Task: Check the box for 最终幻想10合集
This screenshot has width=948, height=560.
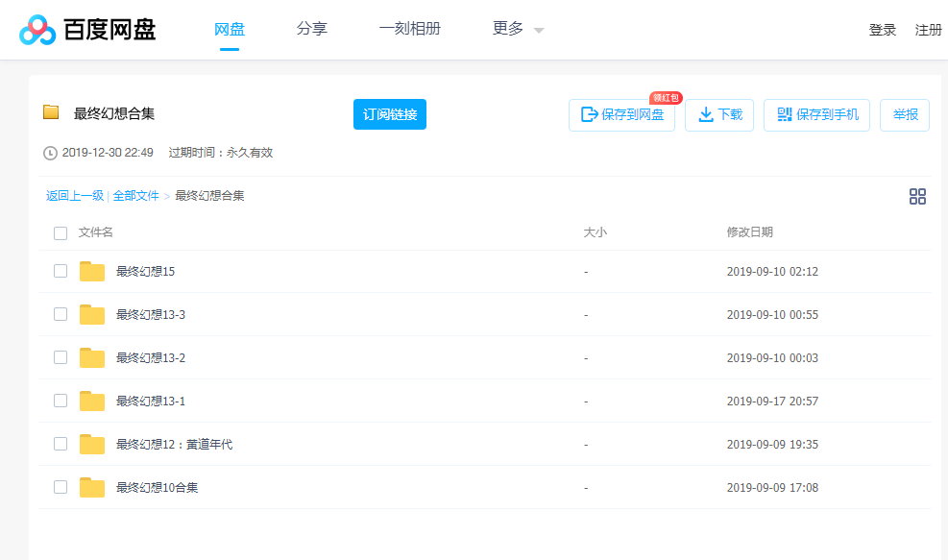Action: click(x=61, y=487)
